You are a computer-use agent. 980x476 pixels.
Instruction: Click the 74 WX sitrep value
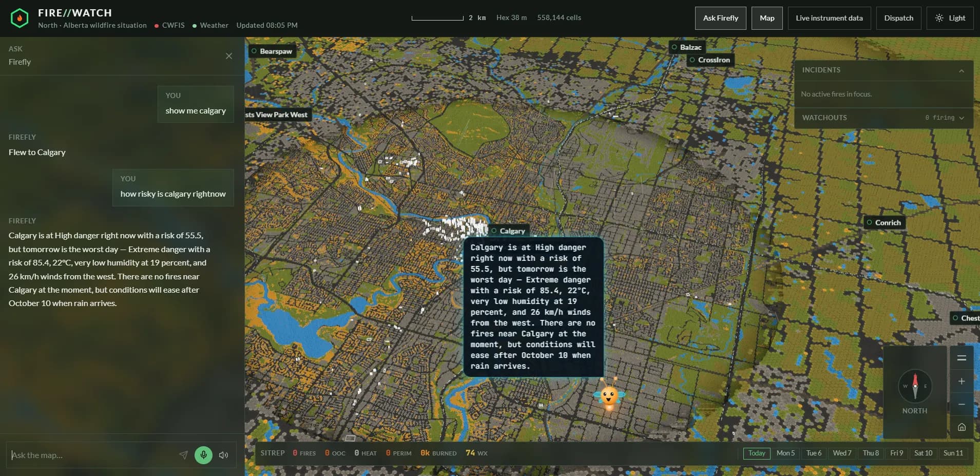coord(476,453)
